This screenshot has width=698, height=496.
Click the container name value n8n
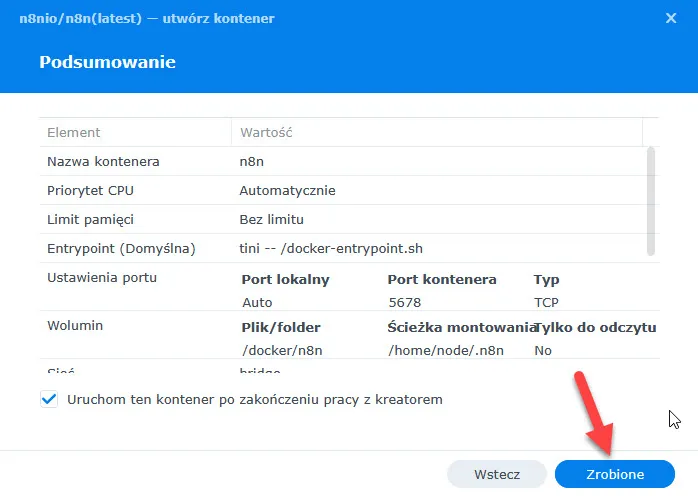tap(251, 161)
